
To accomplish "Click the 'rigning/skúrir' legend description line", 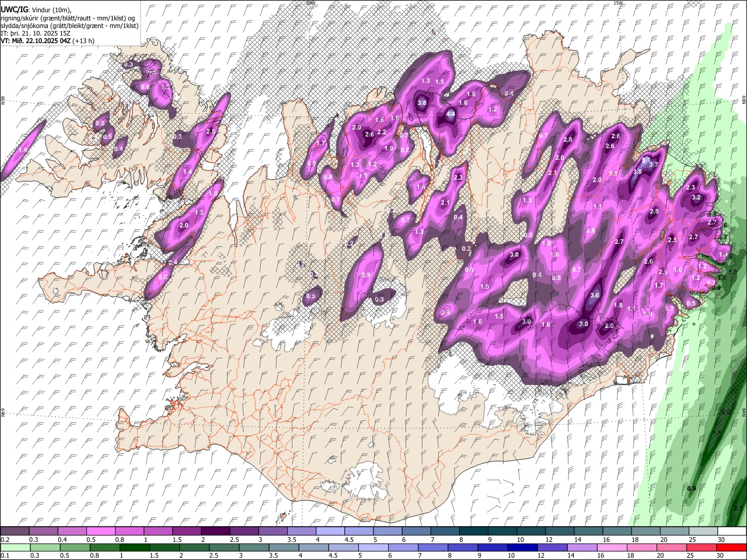I will tap(68, 18).
